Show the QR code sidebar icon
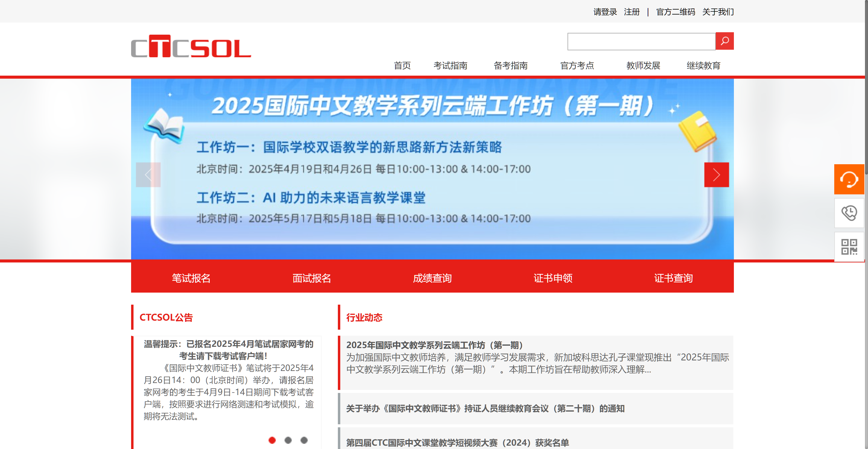Image resolution: width=868 pixels, height=449 pixels. [849, 246]
